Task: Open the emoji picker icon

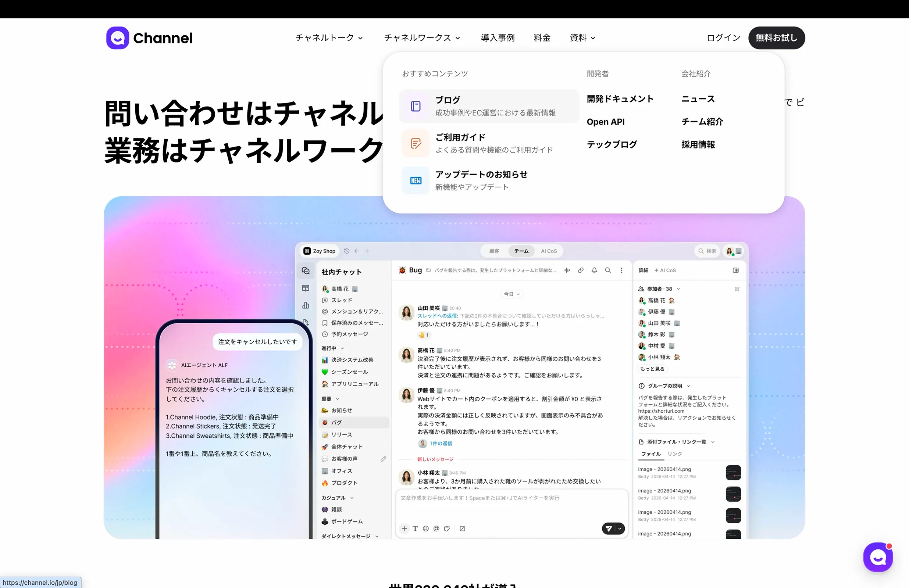Action: (426, 528)
